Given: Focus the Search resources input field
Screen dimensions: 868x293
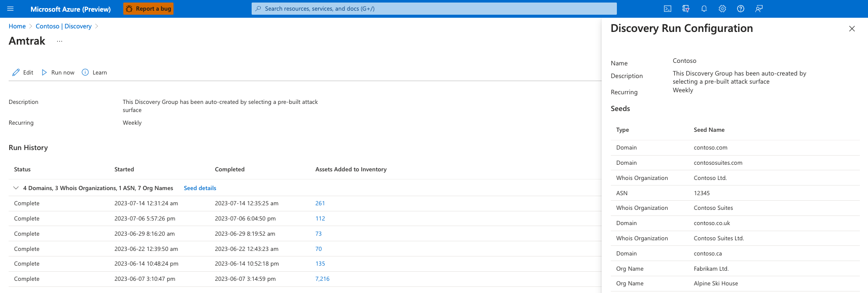Looking at the screenshot, I should coord(434,9).
